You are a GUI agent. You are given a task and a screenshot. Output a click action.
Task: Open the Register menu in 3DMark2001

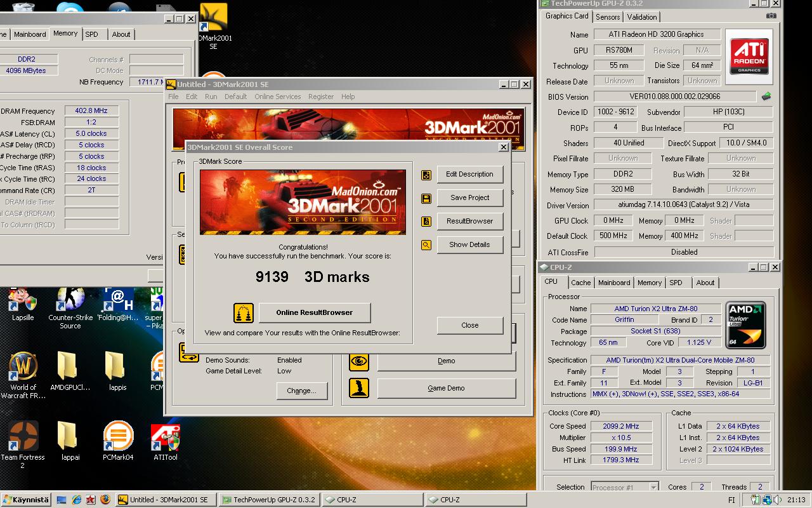point(321,97)
